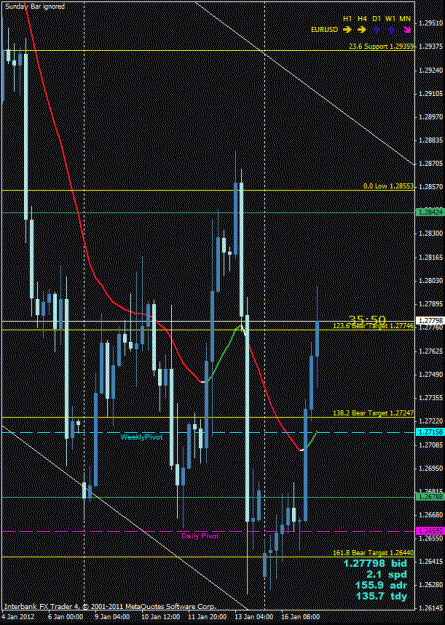Click the H1 timeframe label
Screen dimensions: 445x625
tap(347, 19)
